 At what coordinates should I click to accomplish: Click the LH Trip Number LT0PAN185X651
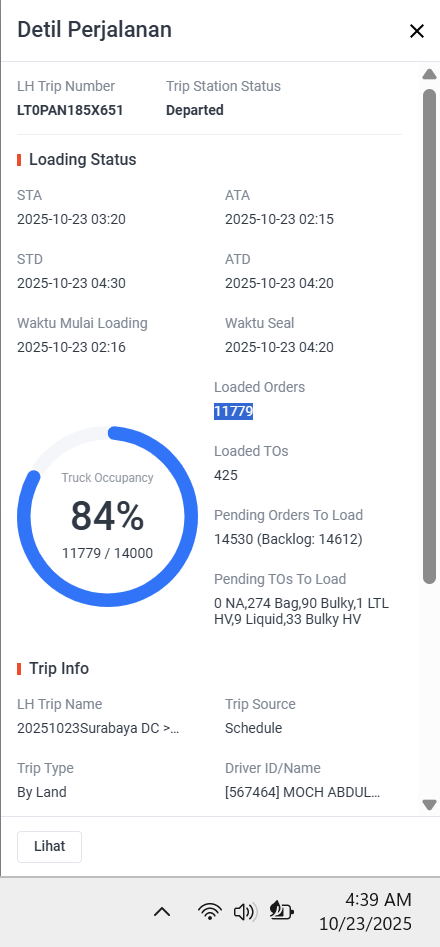[x=70, y=111]
